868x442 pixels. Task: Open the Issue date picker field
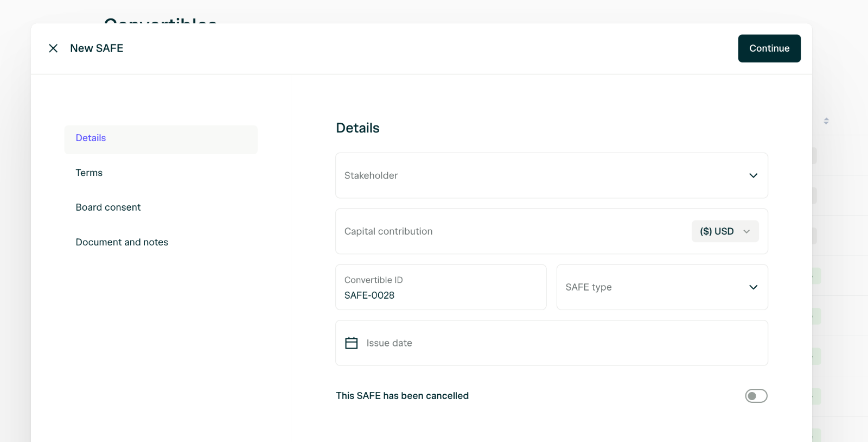(x=552, y=343)
